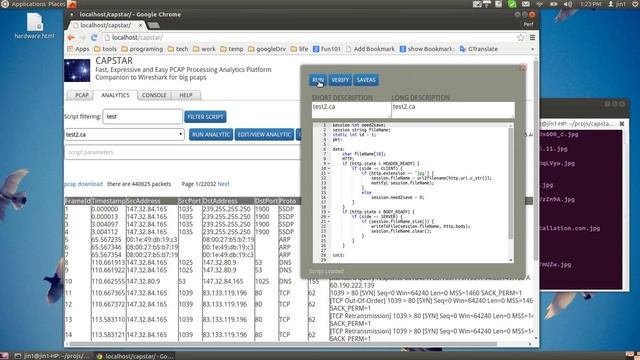This screenshot has width=640, height=360.
Task: Open the temp bookmark folder
Action: point(231,49)
